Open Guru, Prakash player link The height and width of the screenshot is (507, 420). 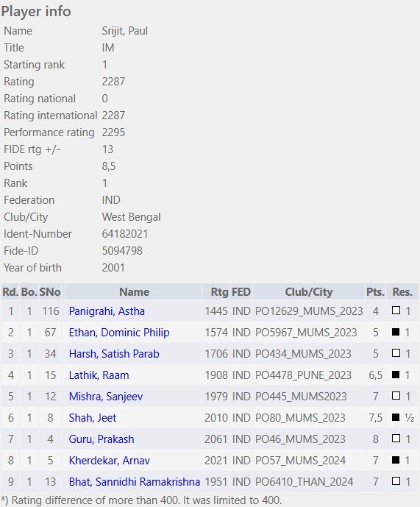click(102, 439)
